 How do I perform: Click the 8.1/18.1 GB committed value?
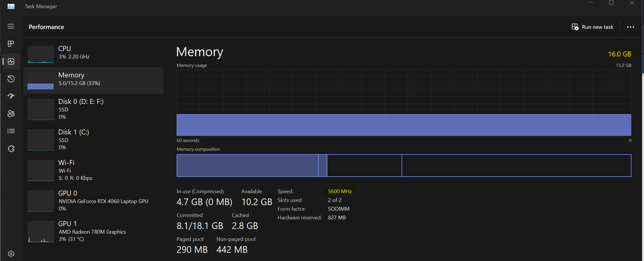[200, 226]
